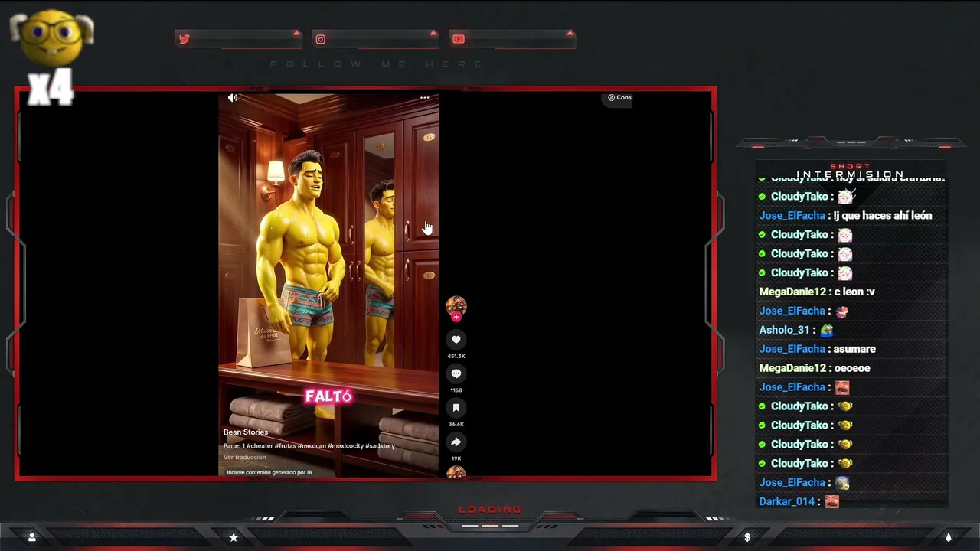Click the #sadstory hashtag
980x551 pixels.
[381, 446]
